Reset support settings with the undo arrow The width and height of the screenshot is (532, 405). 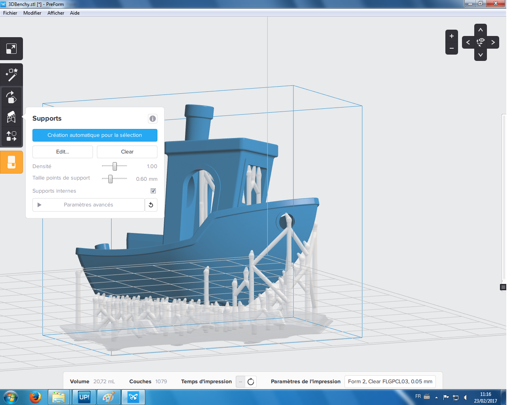[151, 205]
